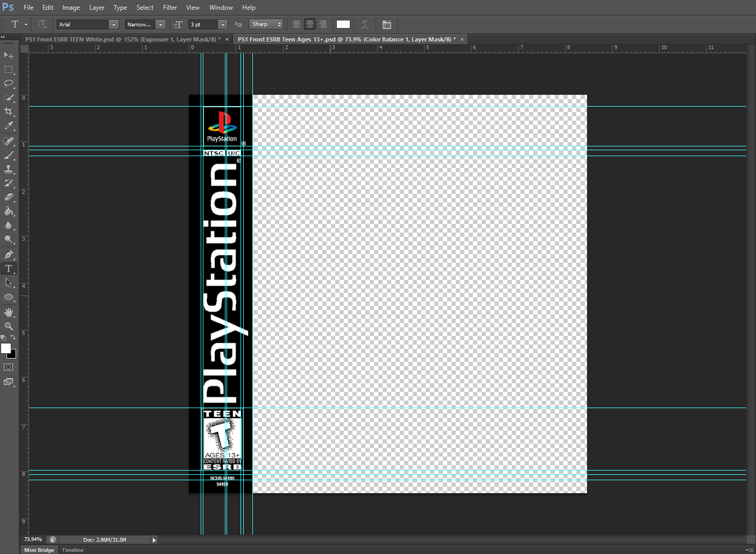The height and width of the screenshot is (554, 756).
Task: Open the Sharp anti-aliasing dropdown
Action: click(266, 24)
